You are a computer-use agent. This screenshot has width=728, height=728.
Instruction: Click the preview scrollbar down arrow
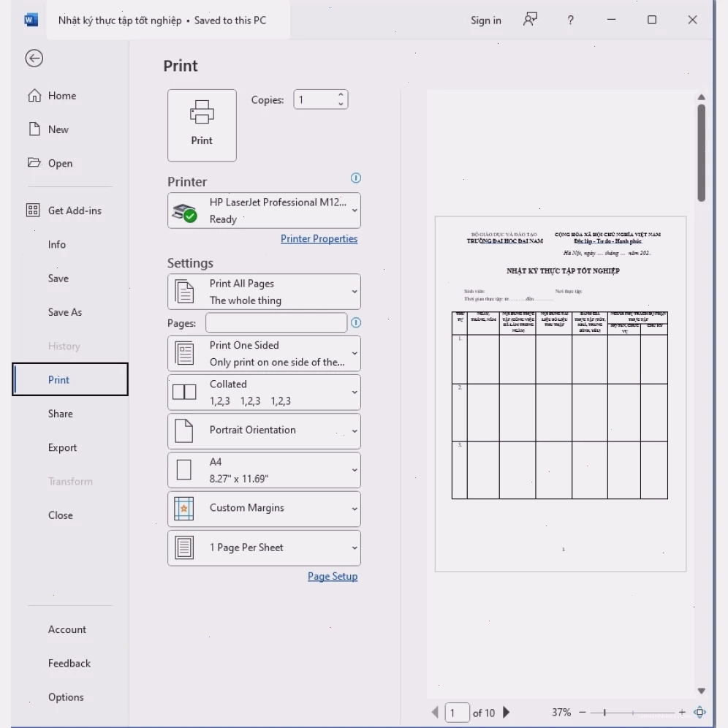click(702, 691)
